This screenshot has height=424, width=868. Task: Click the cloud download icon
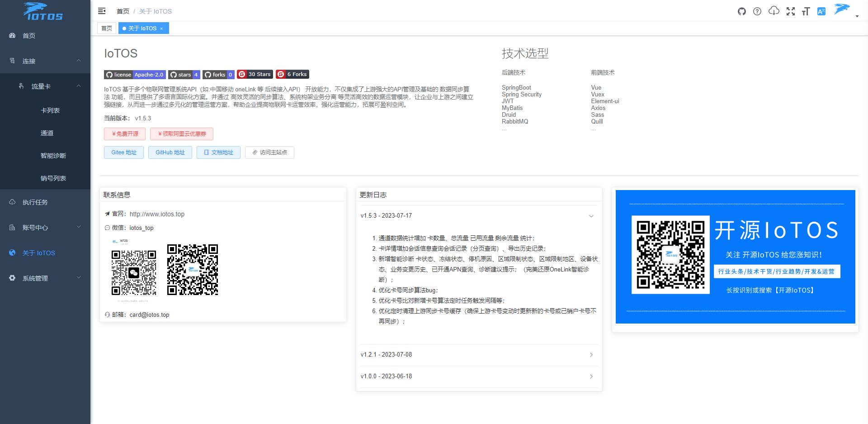tap(774, 11)
